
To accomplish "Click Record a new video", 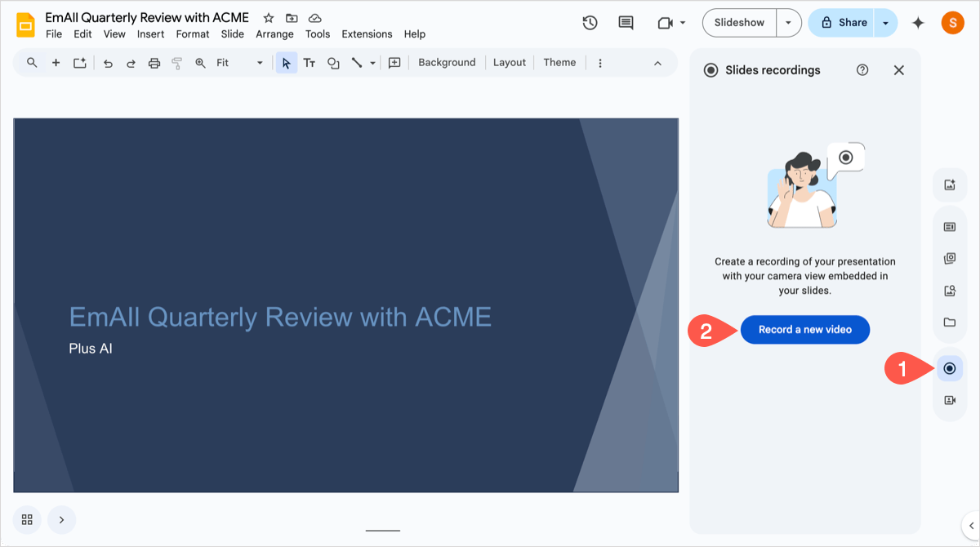I will 805,330.
